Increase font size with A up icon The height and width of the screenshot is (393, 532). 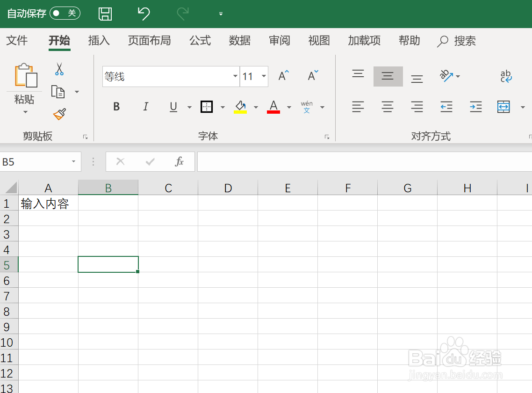(x=284, y=76)
